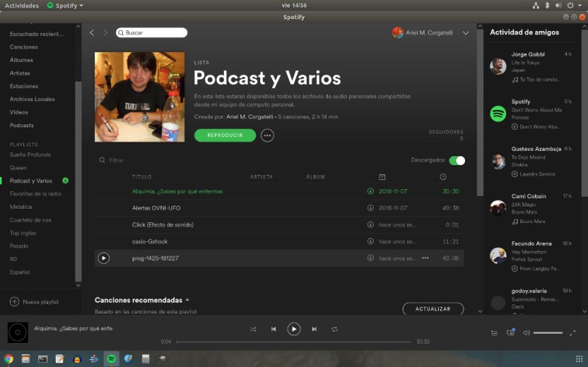
Task: Select the Top ingles playlist
Action: tap(23, 233)
